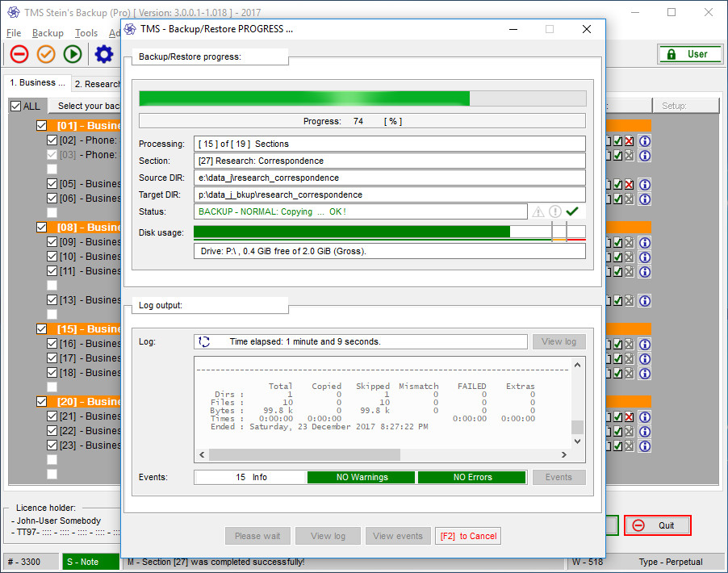Click the orange checkmark toolbar icon
Screen dimensions: 728x573
[46, 54]
